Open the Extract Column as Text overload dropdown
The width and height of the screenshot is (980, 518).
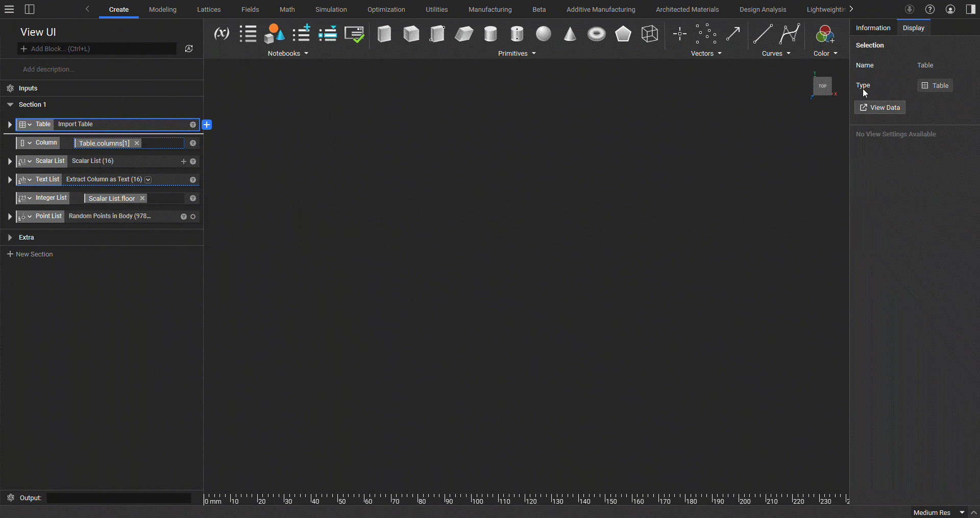[x=148, y=180]
